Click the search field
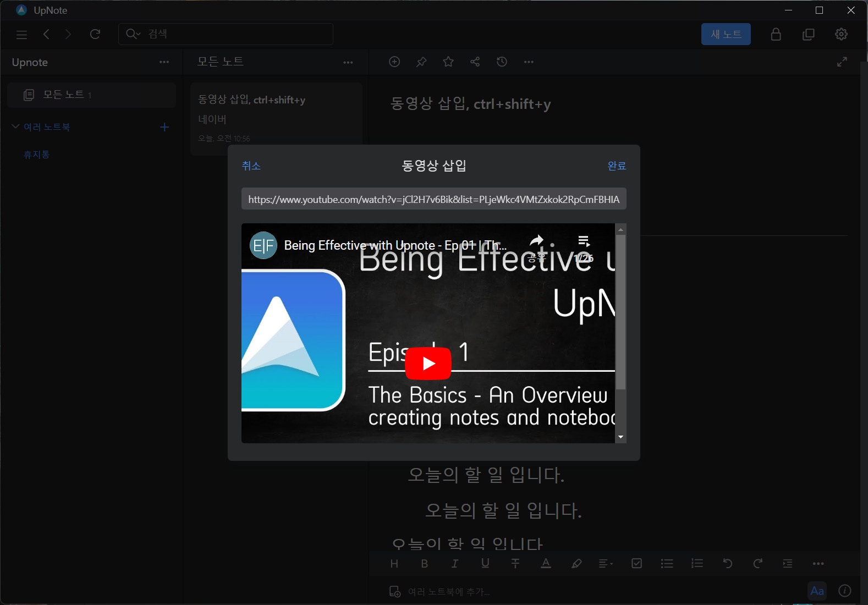The image size is (868, 605). [x=226, y=34]
